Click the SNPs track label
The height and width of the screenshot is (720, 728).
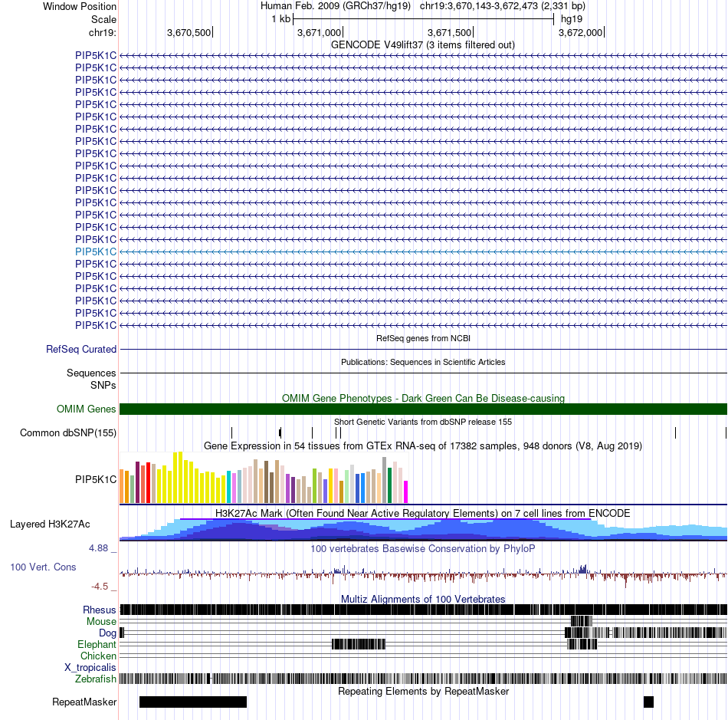[x=103, y=385]
